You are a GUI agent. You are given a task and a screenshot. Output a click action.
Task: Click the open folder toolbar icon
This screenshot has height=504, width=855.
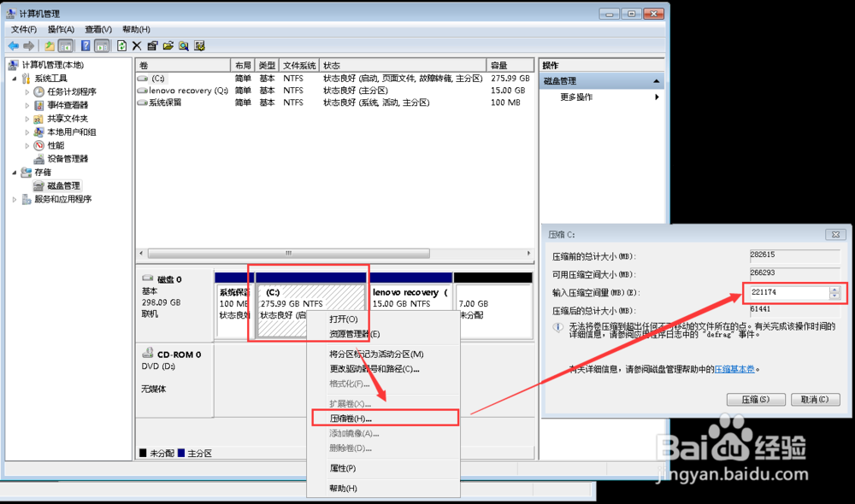pyautogui.click(x=168, y=46)
